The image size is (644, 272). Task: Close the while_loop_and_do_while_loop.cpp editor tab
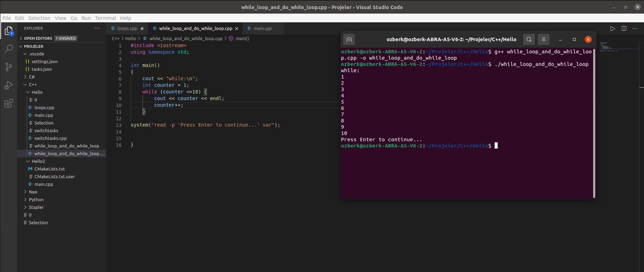pos(237,28)
